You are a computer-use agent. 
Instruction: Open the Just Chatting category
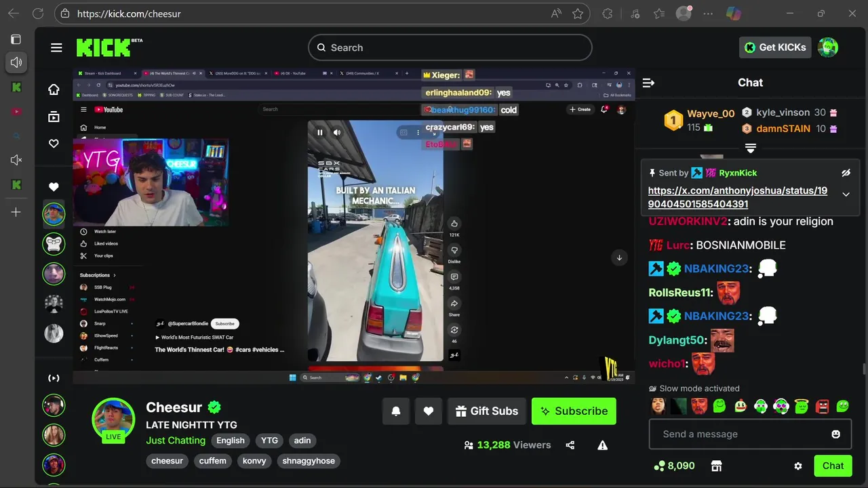(x=176, y=441)
